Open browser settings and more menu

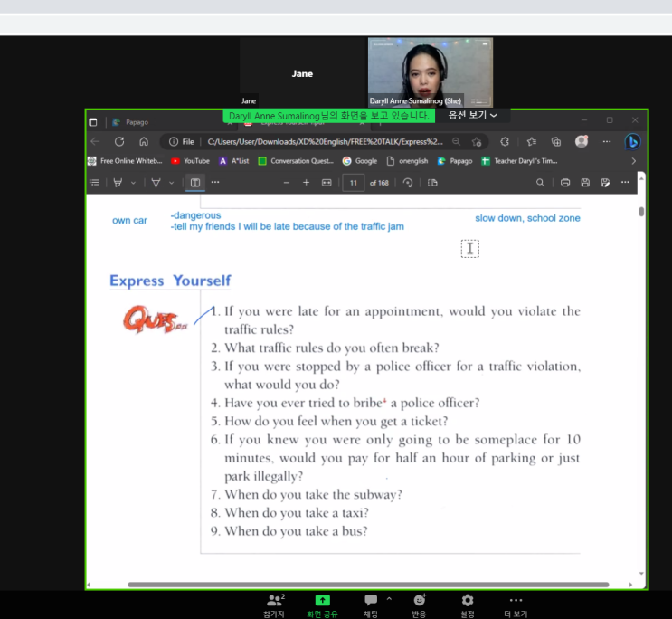coord(607,141)
